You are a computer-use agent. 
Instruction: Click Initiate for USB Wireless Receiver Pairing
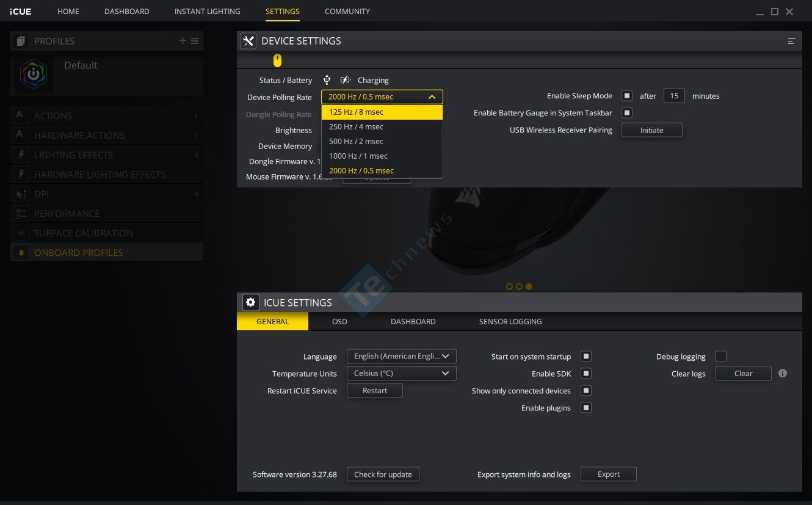[x=651, y=130]
